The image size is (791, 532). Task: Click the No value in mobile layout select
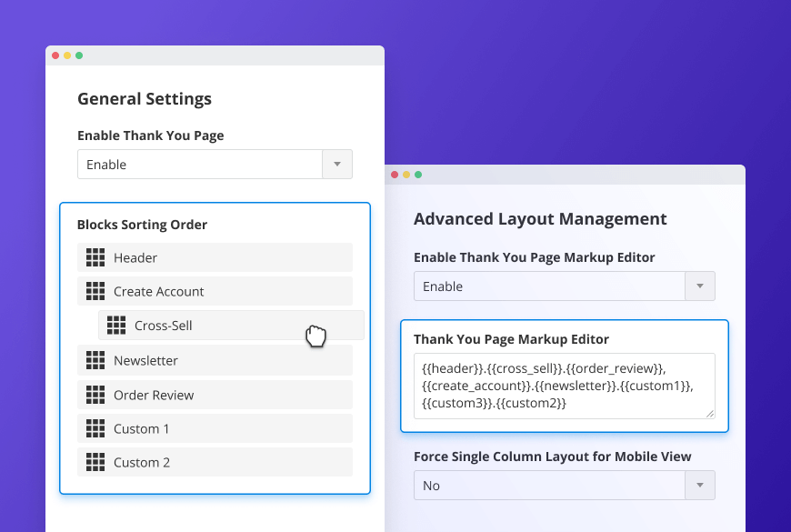[432, 486]
